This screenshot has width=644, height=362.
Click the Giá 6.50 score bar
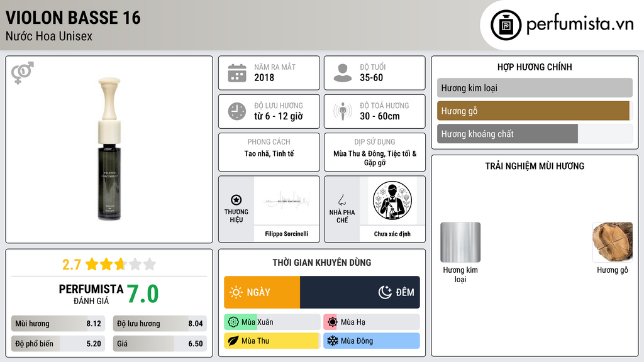tap(160, 344)
